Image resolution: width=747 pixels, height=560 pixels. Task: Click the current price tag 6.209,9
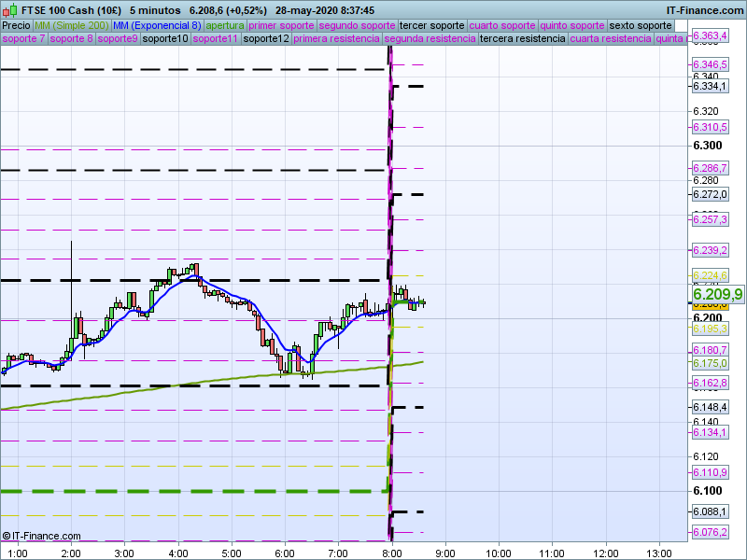click(717, 294)
